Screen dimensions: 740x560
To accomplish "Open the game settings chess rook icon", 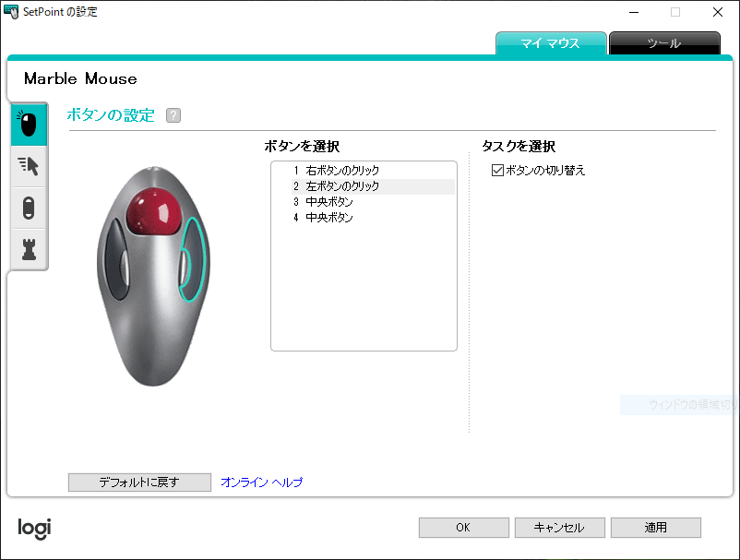I will click(x=29, y=249).
